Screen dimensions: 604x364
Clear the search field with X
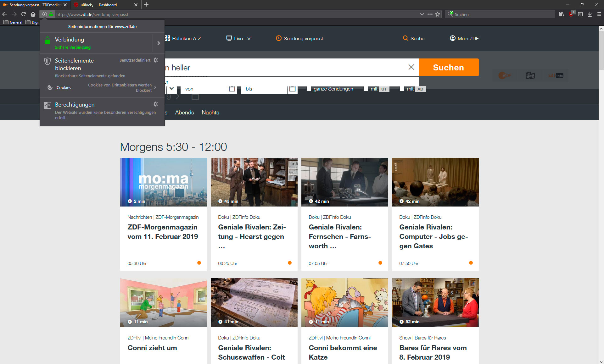(411, 67)
